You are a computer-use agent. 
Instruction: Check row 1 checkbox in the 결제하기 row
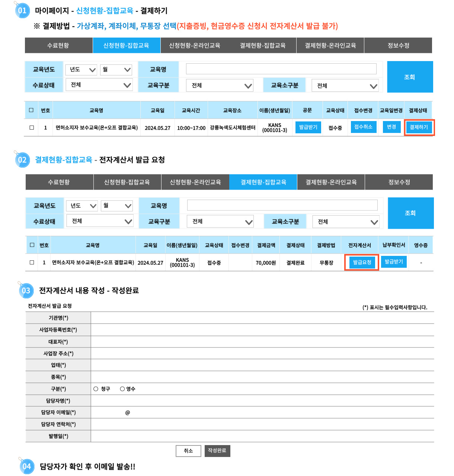point(32,127)
